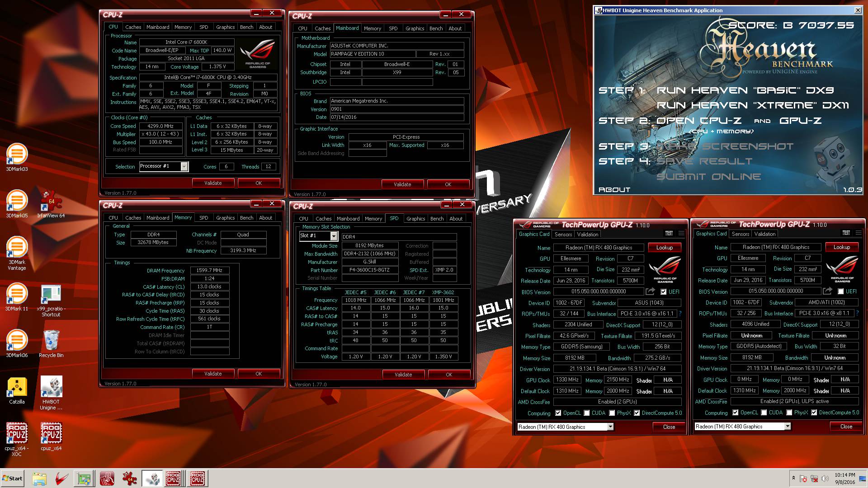Run Heaven "Xtreme" DX11 in HWBOT app

[x=753, y=105]
